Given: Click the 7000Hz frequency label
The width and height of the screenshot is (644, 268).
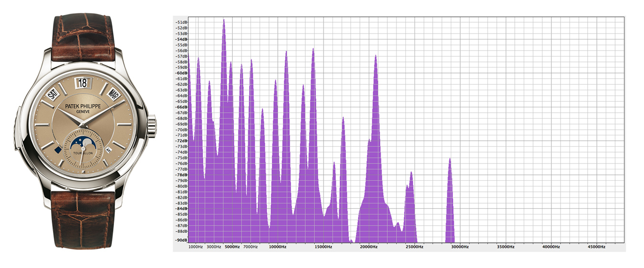Looking at the screenshot, I should 250,247.
